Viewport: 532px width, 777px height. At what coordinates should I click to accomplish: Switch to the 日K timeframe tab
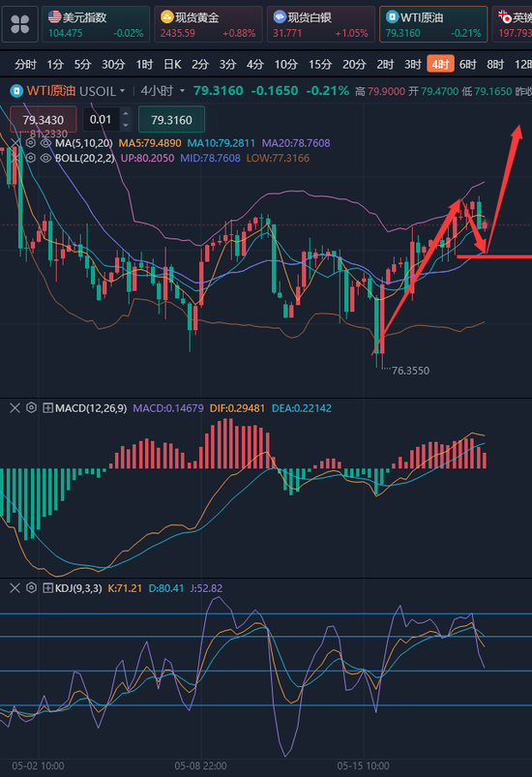tap(172, 65)
